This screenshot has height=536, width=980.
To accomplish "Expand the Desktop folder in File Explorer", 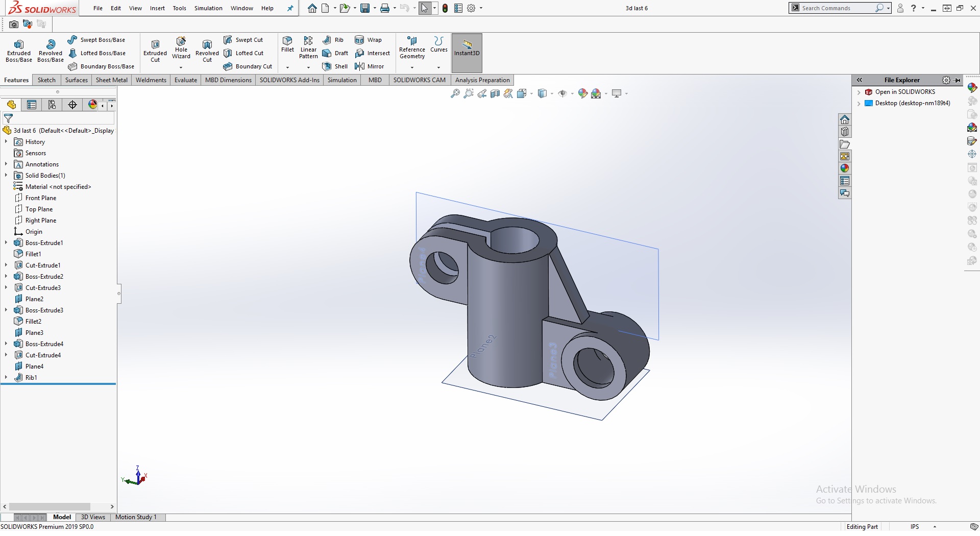I will [859, 103].
